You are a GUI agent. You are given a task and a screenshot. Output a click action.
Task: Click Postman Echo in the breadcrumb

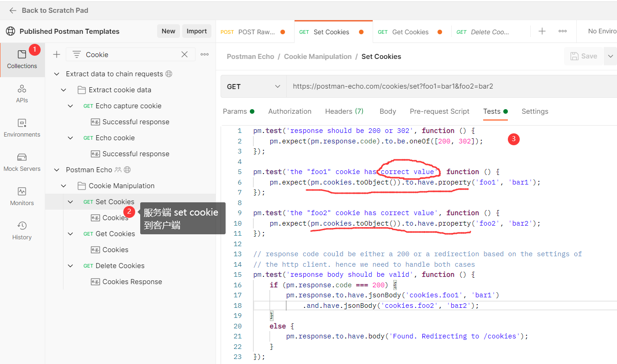tap(250, 57)
